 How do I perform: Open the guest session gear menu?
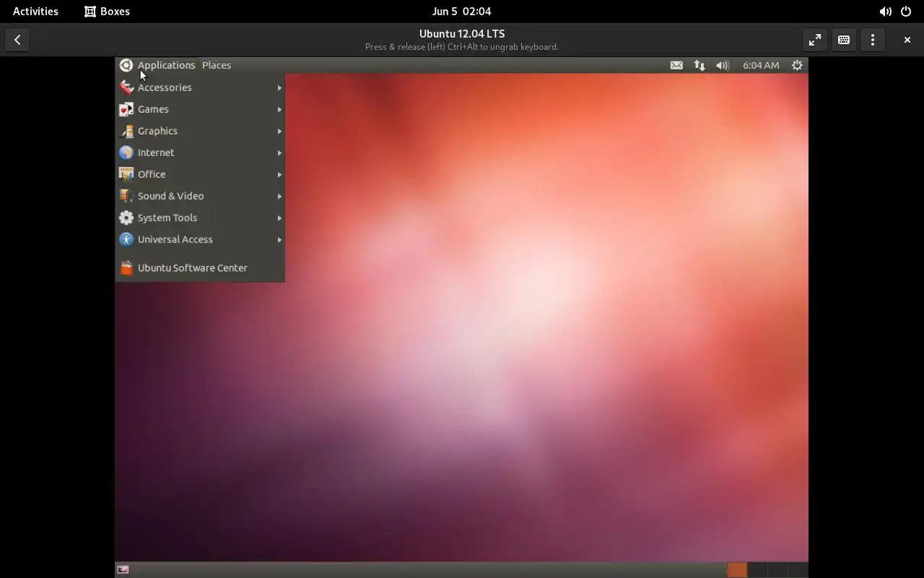797,65
